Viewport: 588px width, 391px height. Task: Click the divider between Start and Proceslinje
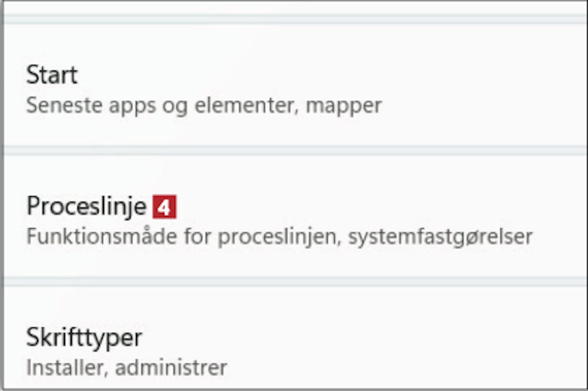pos(294,150)
